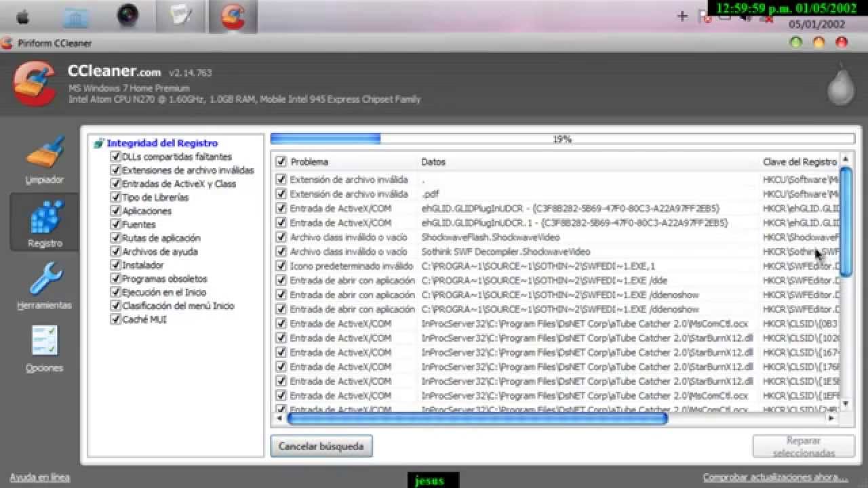Uncheck DLLs compartidas faltantes
The height and width of the screenshot is (488, 868).
point(115,157)
